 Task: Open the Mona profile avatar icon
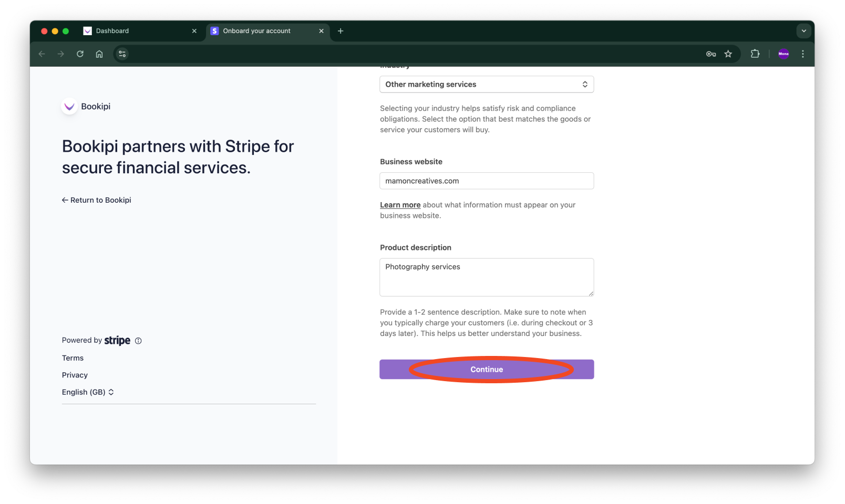[784, 54]
